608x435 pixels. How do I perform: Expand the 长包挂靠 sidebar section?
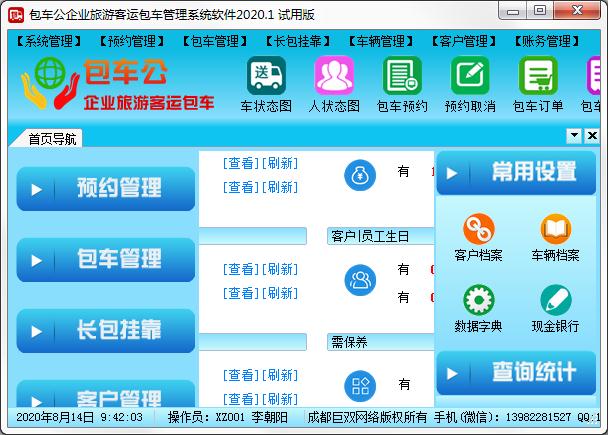[106, 330]
